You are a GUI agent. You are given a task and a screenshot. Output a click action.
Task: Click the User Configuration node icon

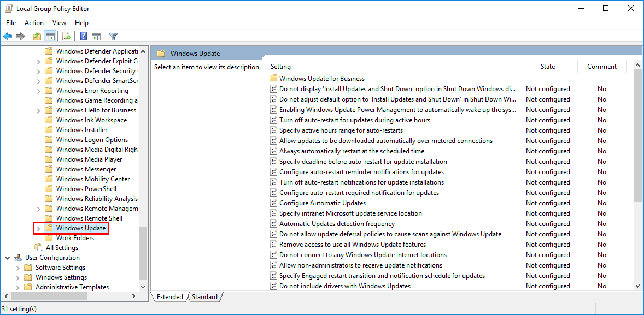pyautogui.click(x=18, y=258)
